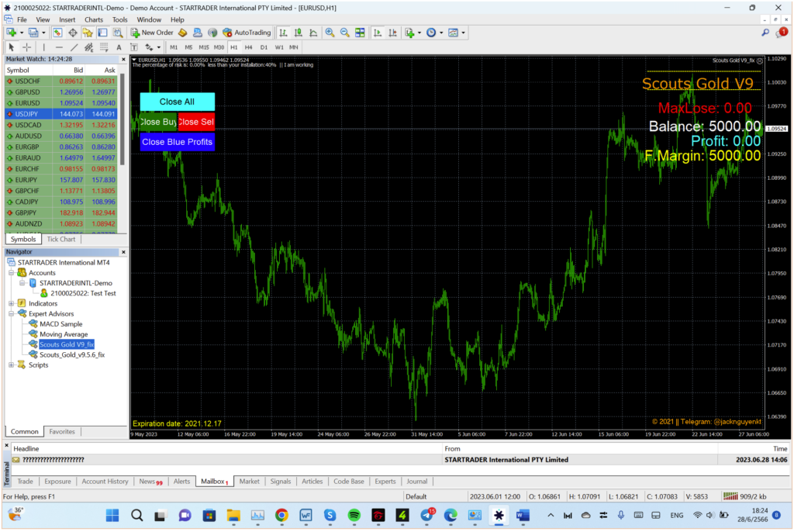Click the New Chart toolbar icon

(11, 33)
